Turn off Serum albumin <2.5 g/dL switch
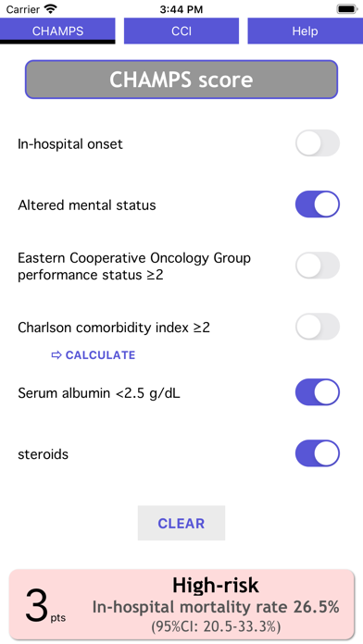This screenshot has width=363, height=644. click(x=318, y=392)
